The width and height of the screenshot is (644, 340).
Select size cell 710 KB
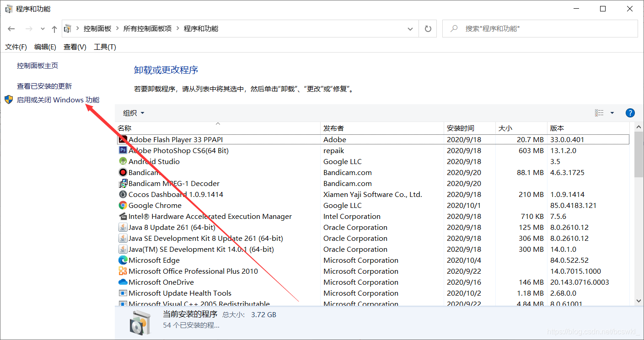click(x=532, y=216)
